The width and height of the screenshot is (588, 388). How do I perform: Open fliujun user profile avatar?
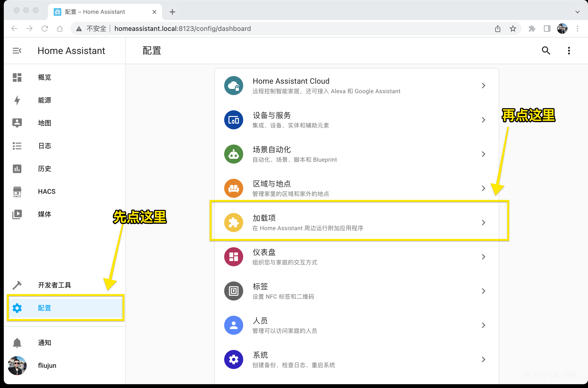coord(17,365)
